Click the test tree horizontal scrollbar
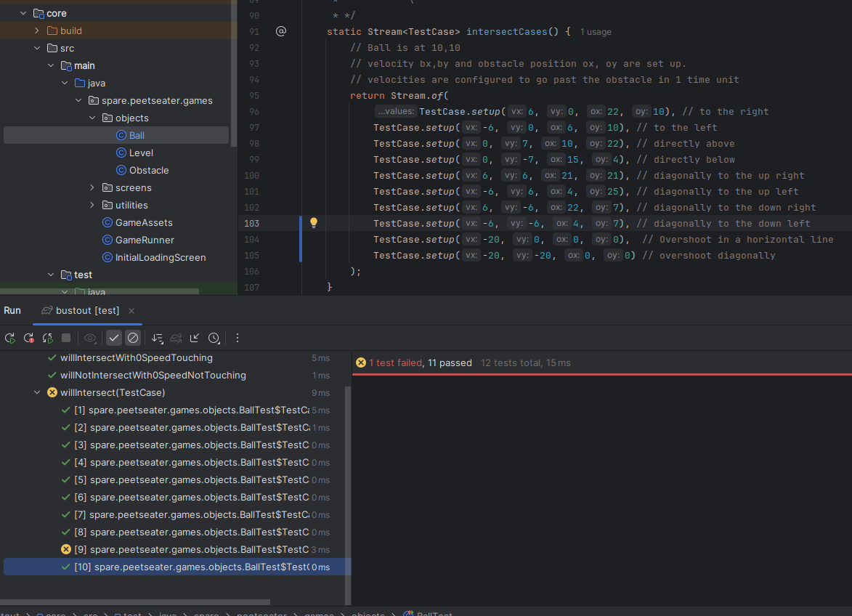 [x=135, y=602]
